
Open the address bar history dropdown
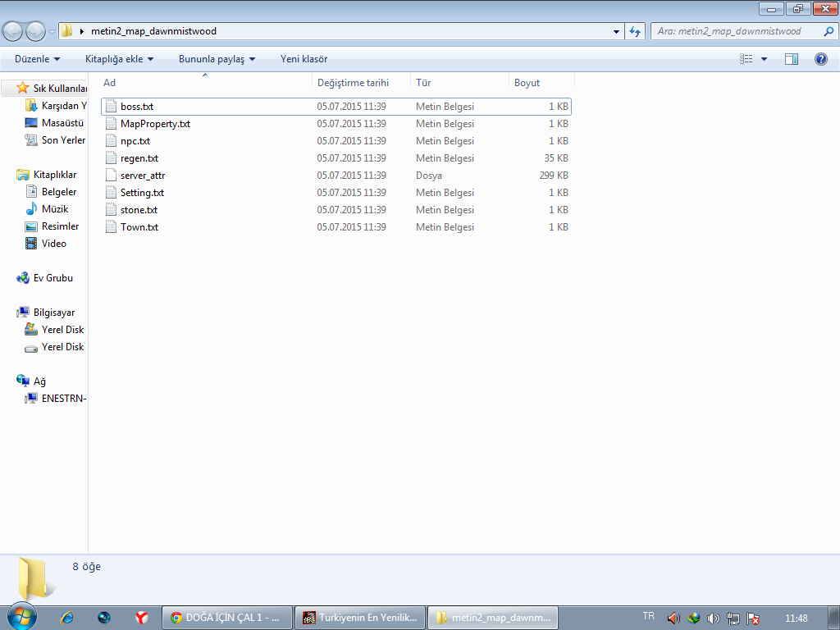[x=616, y=32]
